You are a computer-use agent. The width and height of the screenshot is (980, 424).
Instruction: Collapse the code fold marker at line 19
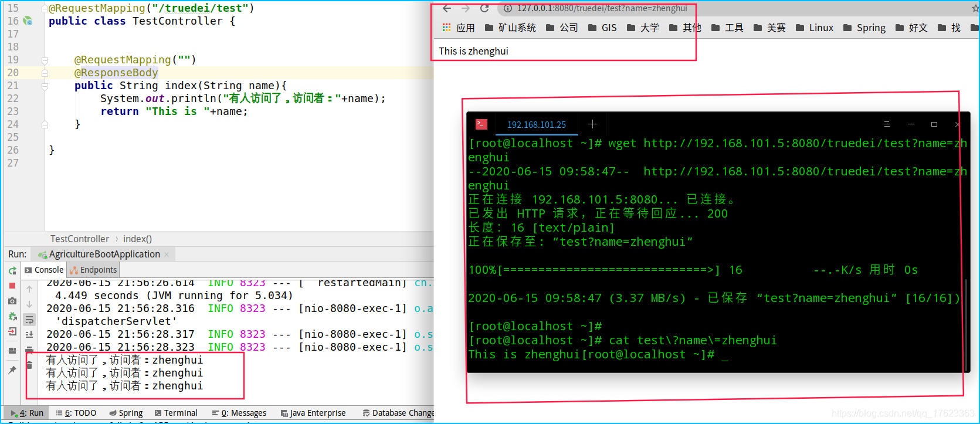(45, 60)
